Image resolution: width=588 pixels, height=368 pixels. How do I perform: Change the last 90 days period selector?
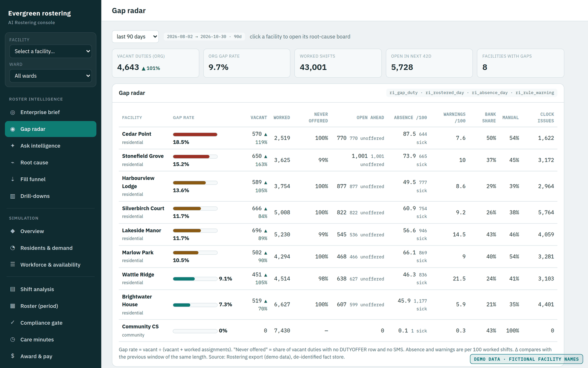(x=135, y=36)
